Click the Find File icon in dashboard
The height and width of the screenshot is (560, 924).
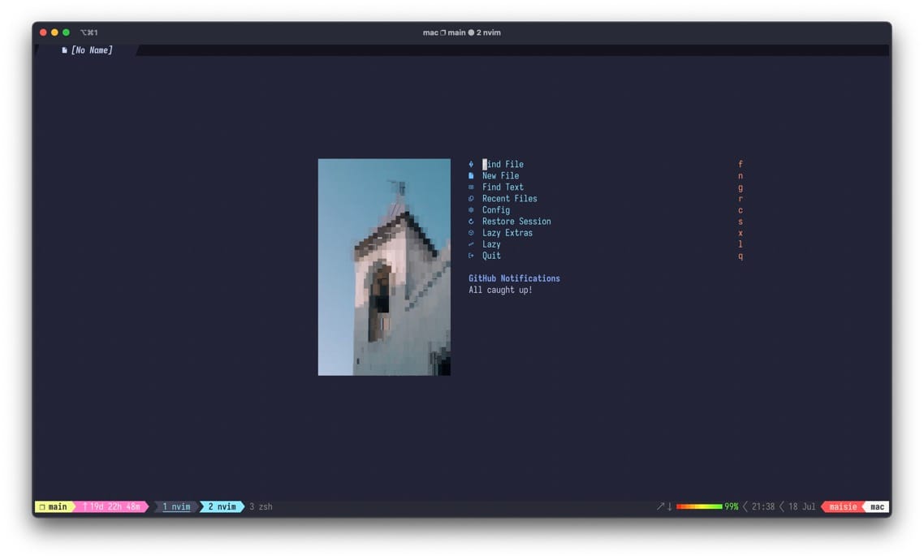coord(471,164)
